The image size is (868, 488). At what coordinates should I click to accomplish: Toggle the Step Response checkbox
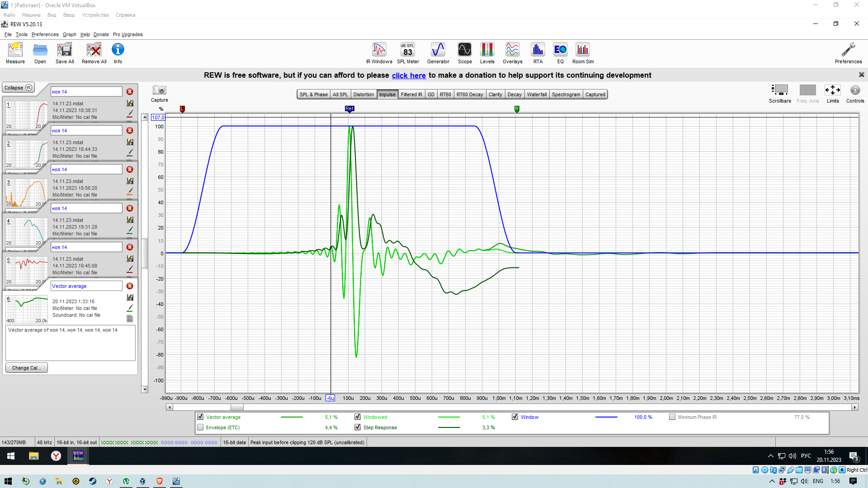358,427
